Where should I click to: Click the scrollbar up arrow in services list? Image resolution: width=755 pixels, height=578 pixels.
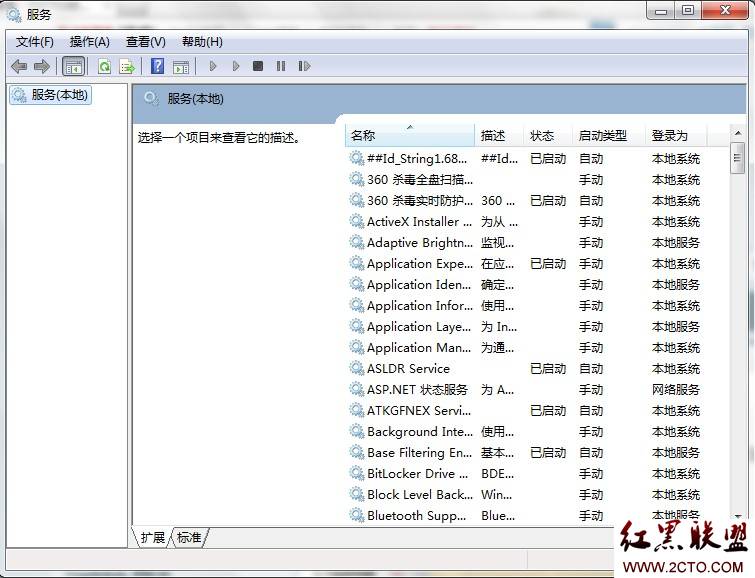pyautogui.click(x=738, y=132)
